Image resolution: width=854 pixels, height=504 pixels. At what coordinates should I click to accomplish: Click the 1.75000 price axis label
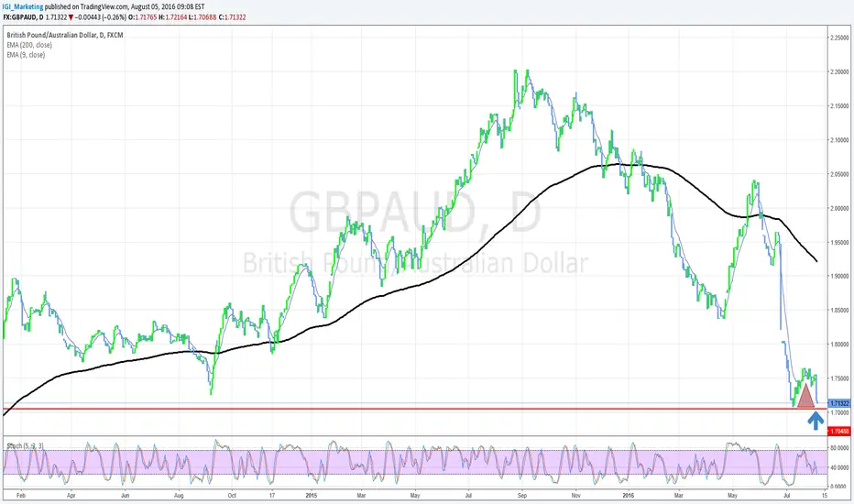pyautogui.click(x=839, y=378)
